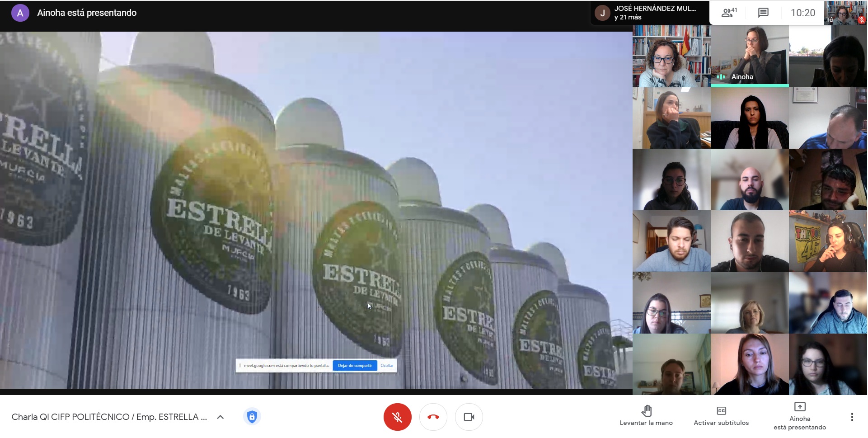Screen dimensions: 868x438
Task: Select the tile of woman before bookshelf
Action: tap(671, 56)
